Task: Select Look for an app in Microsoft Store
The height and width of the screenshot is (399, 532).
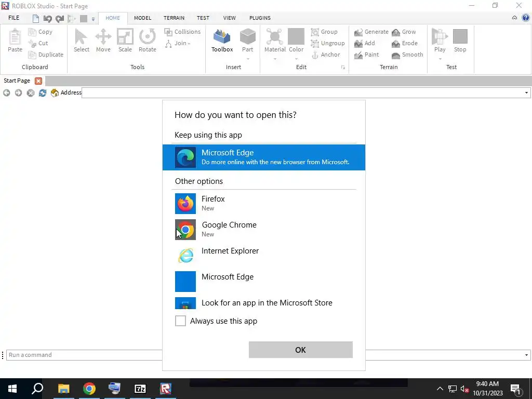Action: [x=263, y=303]
